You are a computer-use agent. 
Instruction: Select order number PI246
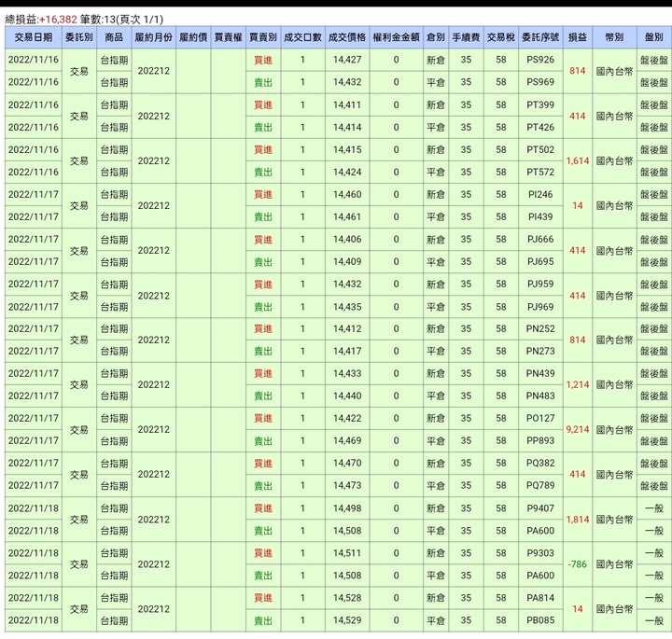pos(540,194)
